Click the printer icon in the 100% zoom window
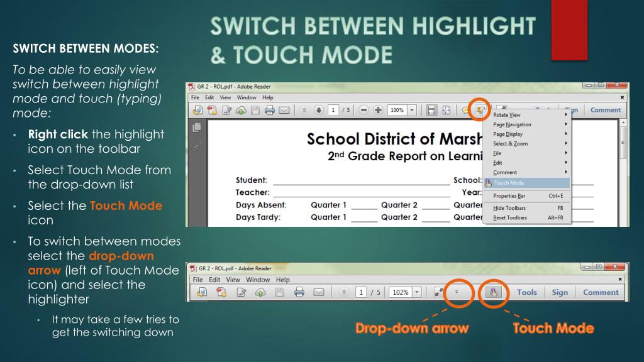644x362 pixels. tap(269, 110)
